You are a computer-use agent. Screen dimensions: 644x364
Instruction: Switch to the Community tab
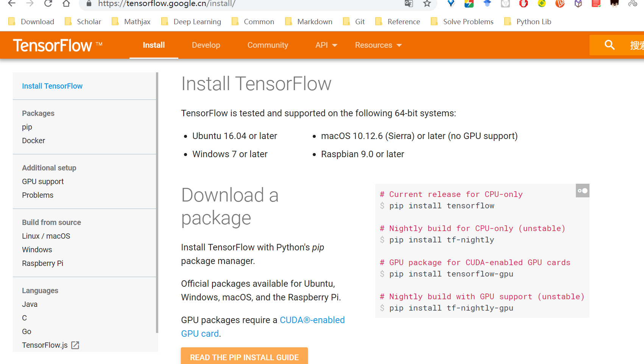(x=268, y=45)
